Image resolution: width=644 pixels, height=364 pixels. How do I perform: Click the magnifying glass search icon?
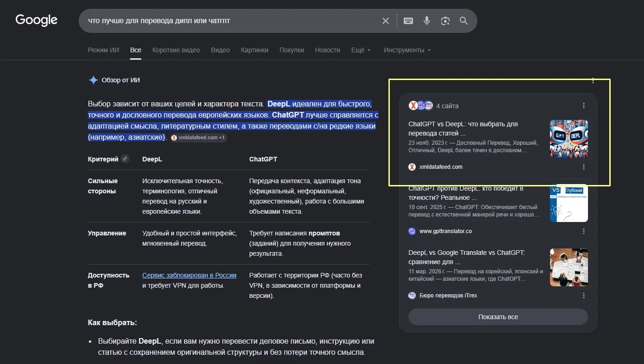point(463,21)
